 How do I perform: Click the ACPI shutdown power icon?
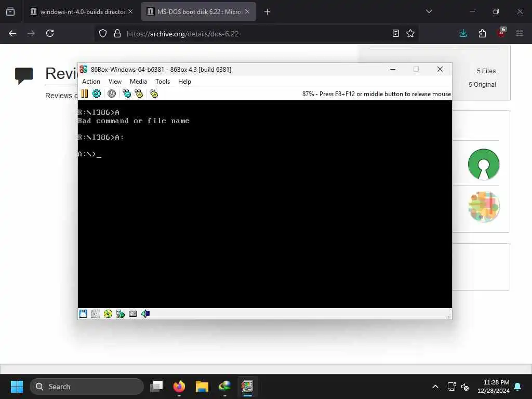[112, 94]
